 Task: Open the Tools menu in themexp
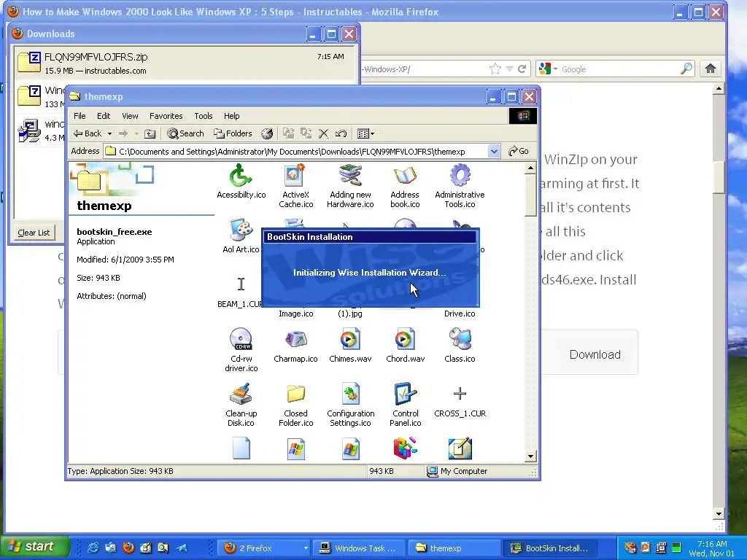tap(203, 116)
